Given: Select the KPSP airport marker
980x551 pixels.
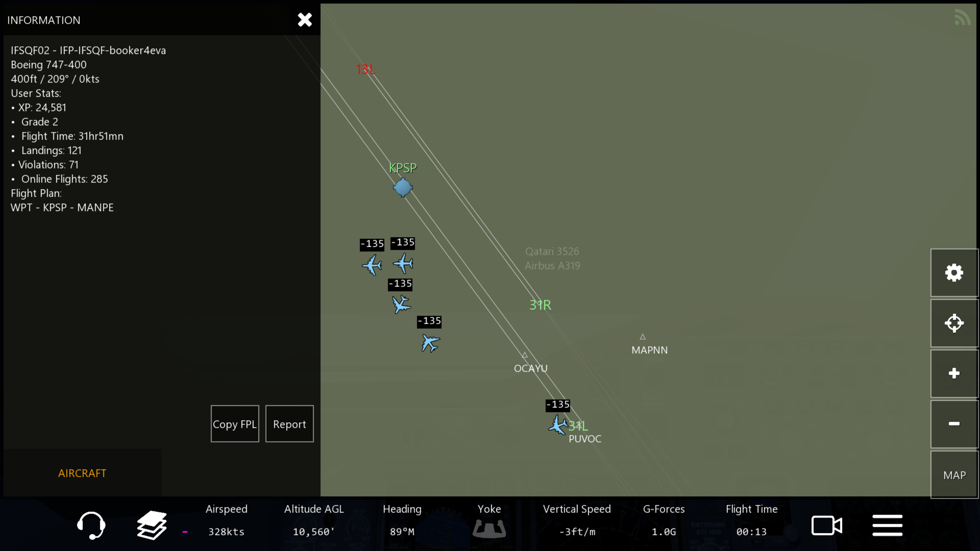Looking at the screenshot, I should pyautogui.click(x=403, y=187).
